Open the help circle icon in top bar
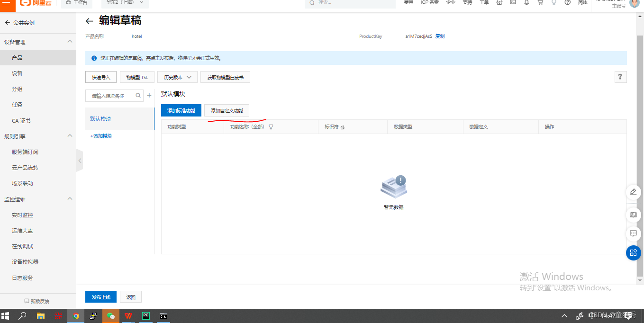 tap(568, 2)
